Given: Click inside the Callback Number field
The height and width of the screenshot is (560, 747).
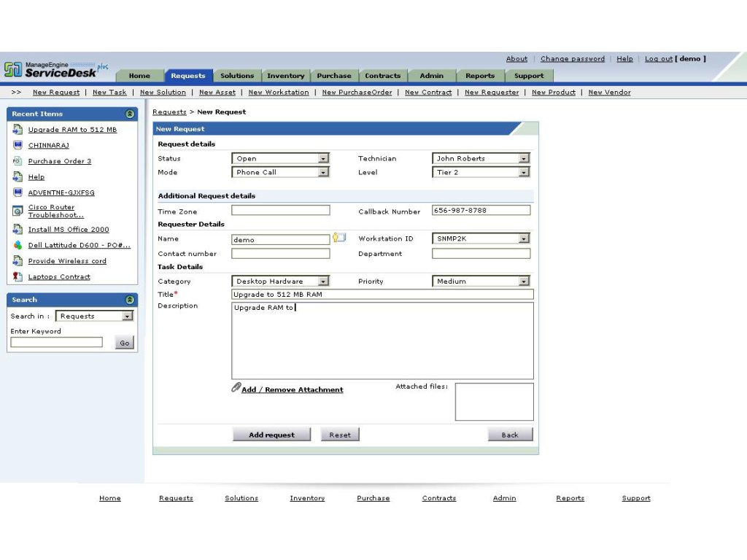Looking at the screenshot, I should pyautogui.click(x=480, y=211).
